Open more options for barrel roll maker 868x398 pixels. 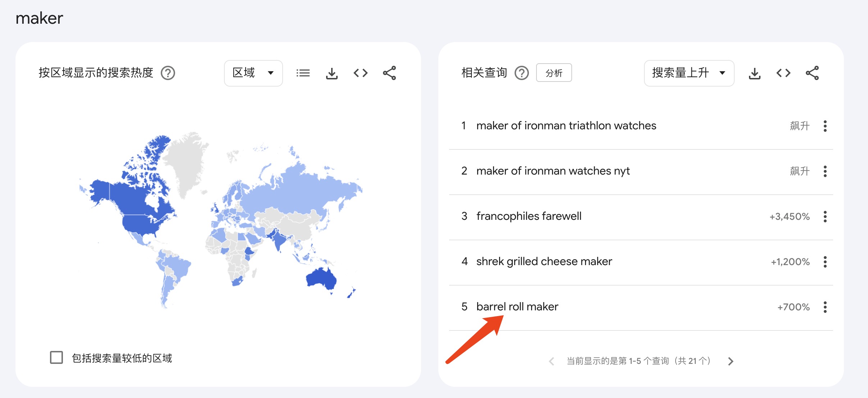click(825, 307)
